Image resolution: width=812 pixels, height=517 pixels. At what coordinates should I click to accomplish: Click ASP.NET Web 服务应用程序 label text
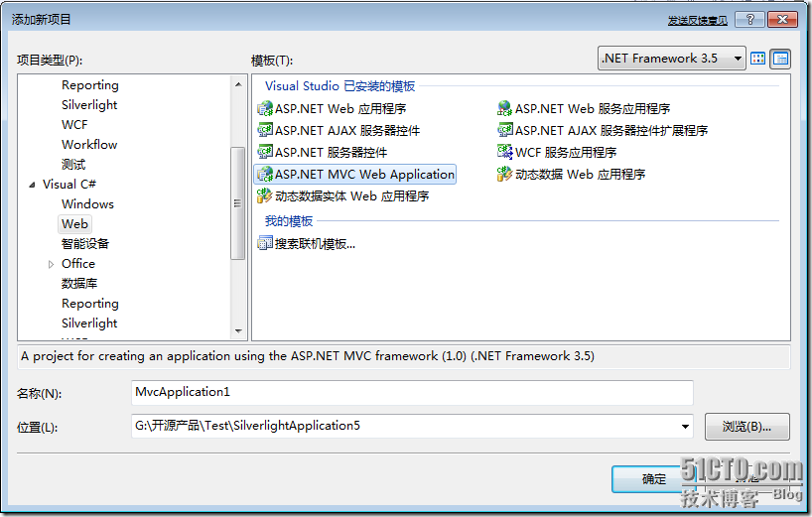(593, 109)
